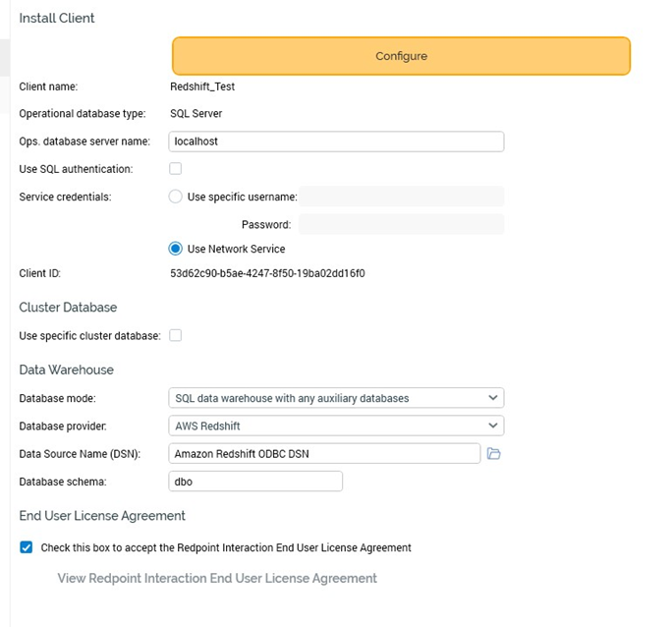The height and width of the screenshot is (627, 672).
Task: Click the Configure button
Action: [401, 56]
